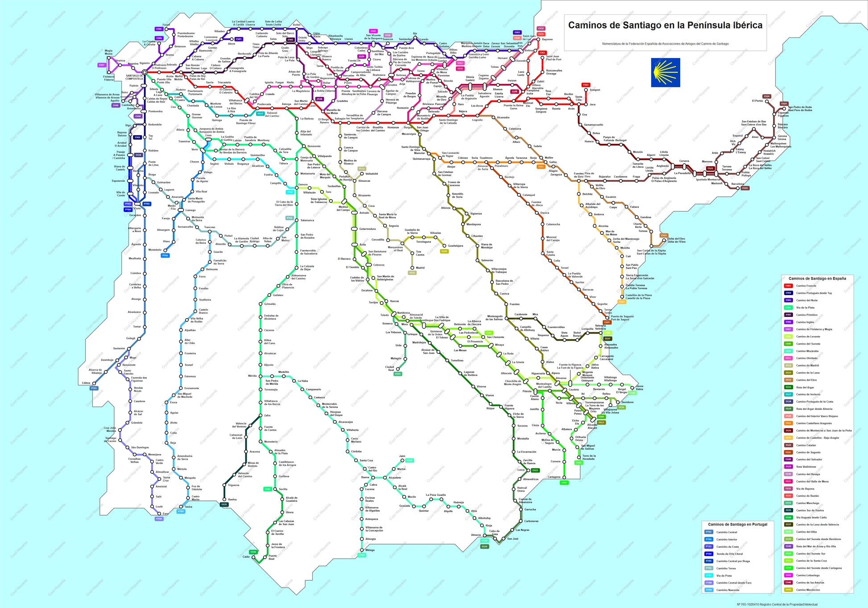Click the map title text box
This screenshot has height=608, width=868.
tap(665, 25)
